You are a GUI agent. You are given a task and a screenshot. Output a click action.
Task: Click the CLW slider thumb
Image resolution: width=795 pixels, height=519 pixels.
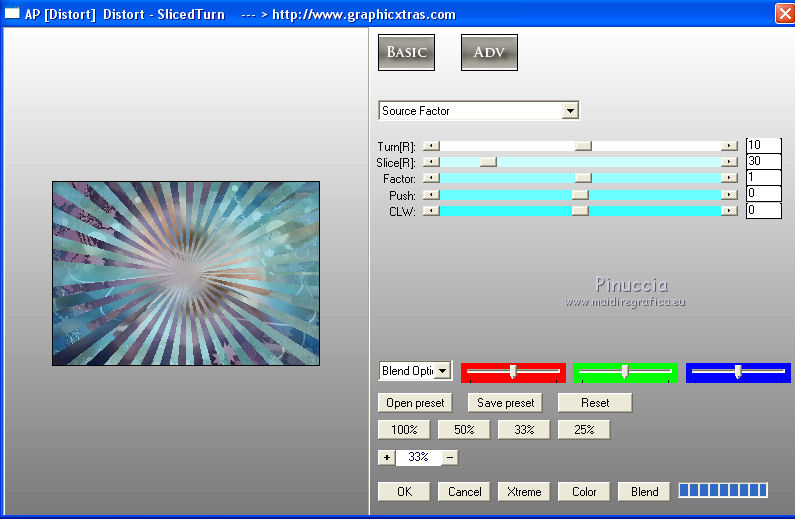580,210
